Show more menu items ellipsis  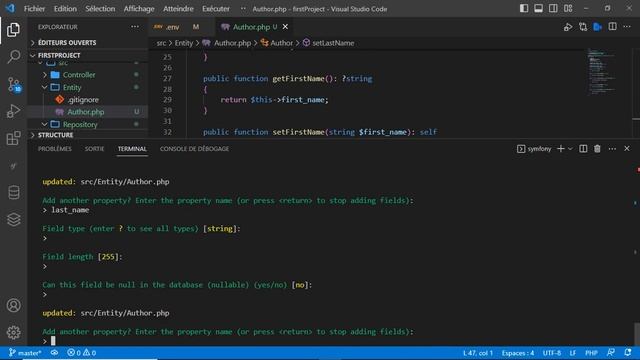tap(243, 9)
